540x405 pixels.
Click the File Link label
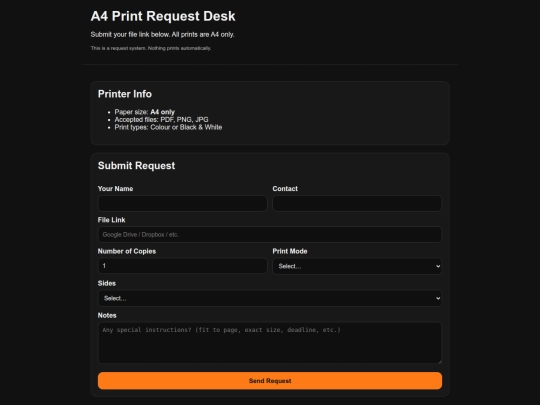pos(112,220)
